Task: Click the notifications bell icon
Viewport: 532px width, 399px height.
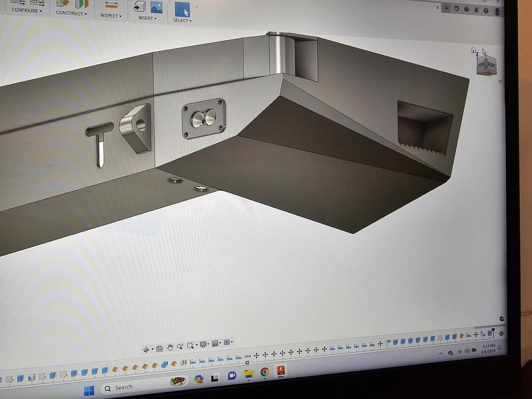Action: click(476, 10)
